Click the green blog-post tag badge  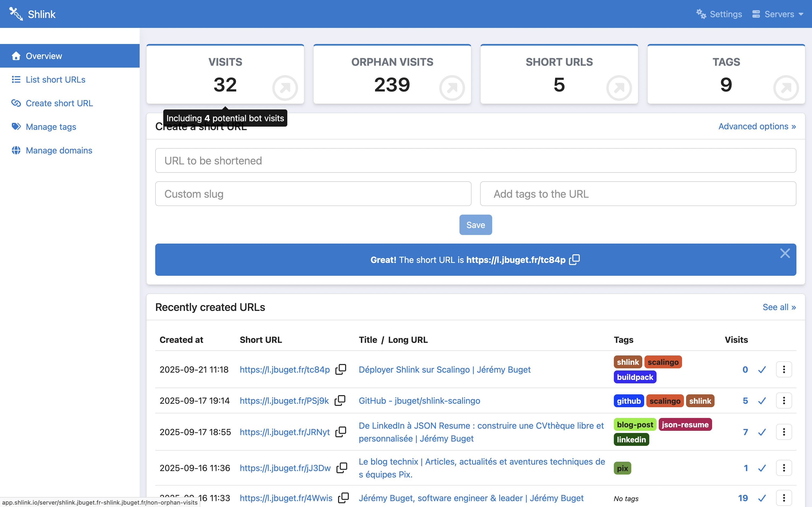635,424
